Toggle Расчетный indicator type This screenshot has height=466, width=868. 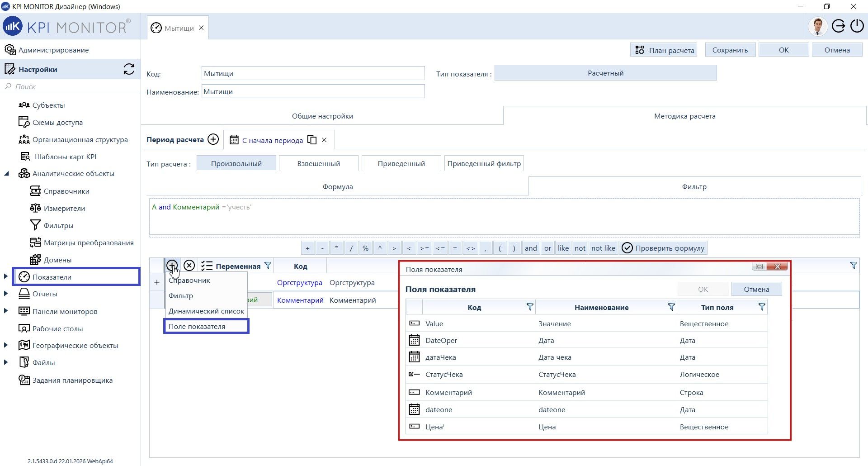(606, 73)
